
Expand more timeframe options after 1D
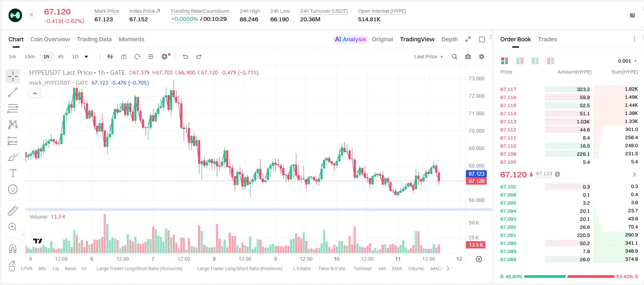point(86,57)
